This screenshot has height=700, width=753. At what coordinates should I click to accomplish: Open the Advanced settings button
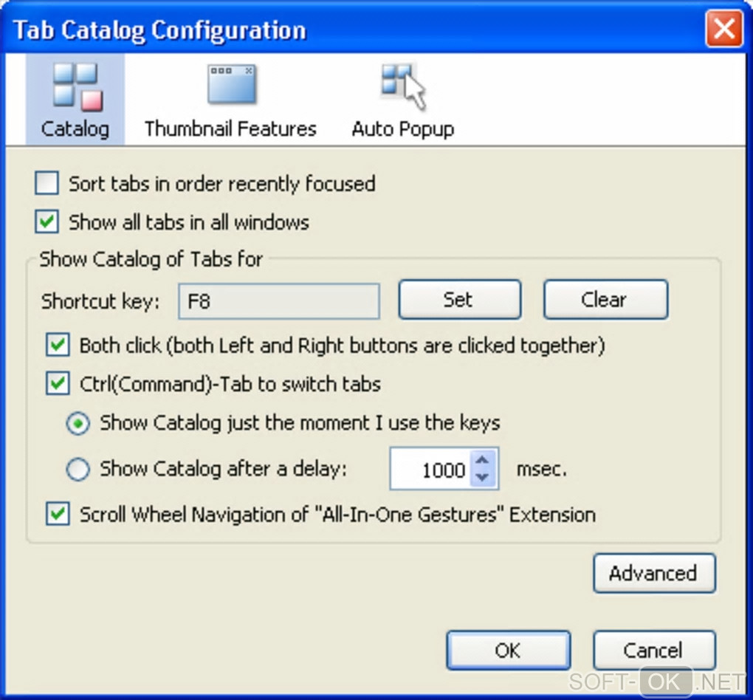pyautogui.click(x=654, y=574)
